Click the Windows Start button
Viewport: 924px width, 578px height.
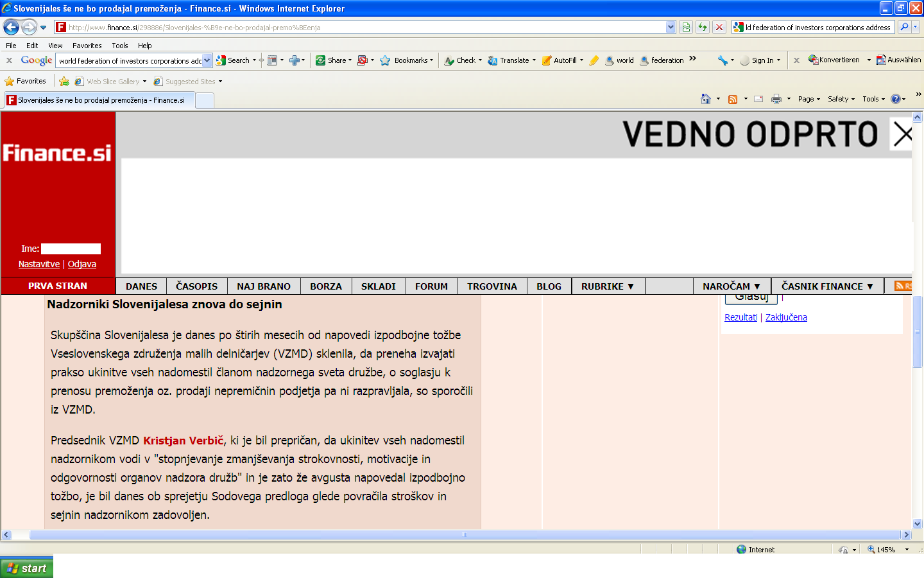pos(27,568)
